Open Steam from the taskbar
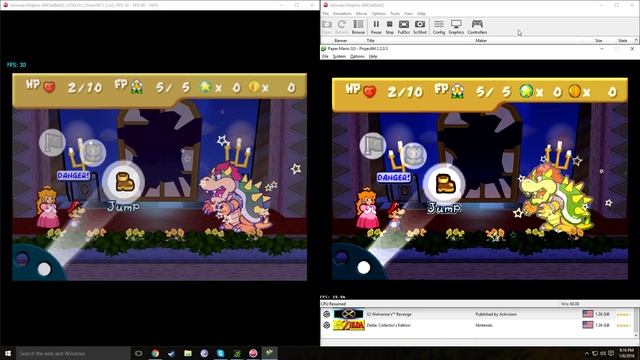 coord(171,353)
